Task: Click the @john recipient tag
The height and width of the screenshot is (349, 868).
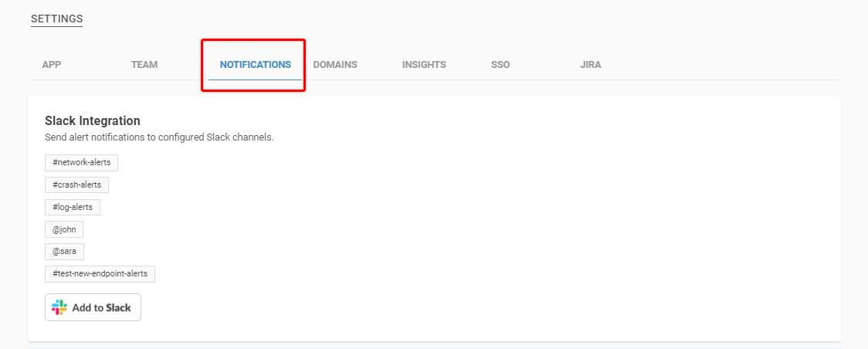Action: (64, 229)
